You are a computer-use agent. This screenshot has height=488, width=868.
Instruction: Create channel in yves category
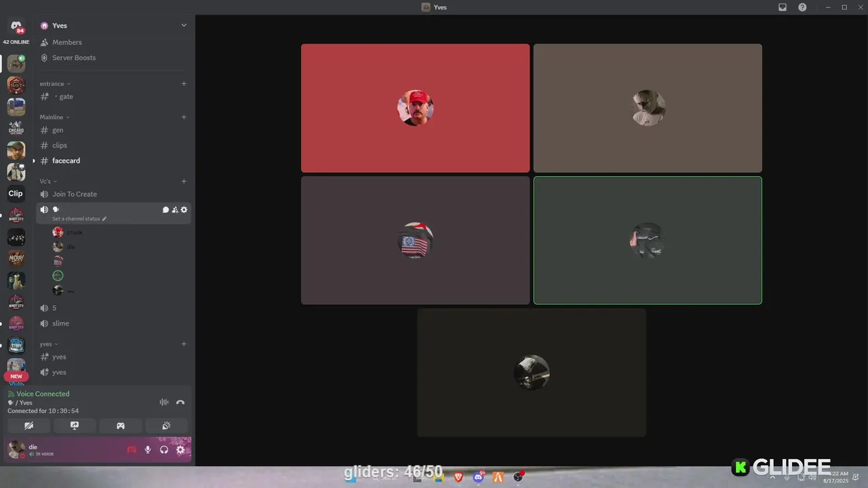[x=184, y=344]
